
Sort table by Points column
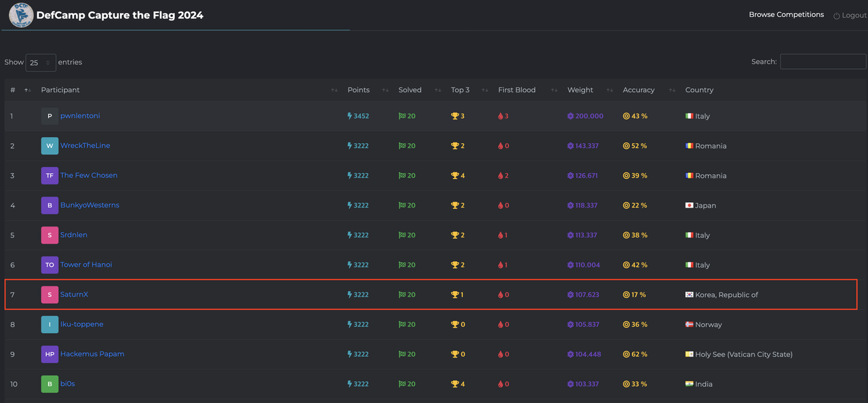pyautogui.click(x=368, y=90)
